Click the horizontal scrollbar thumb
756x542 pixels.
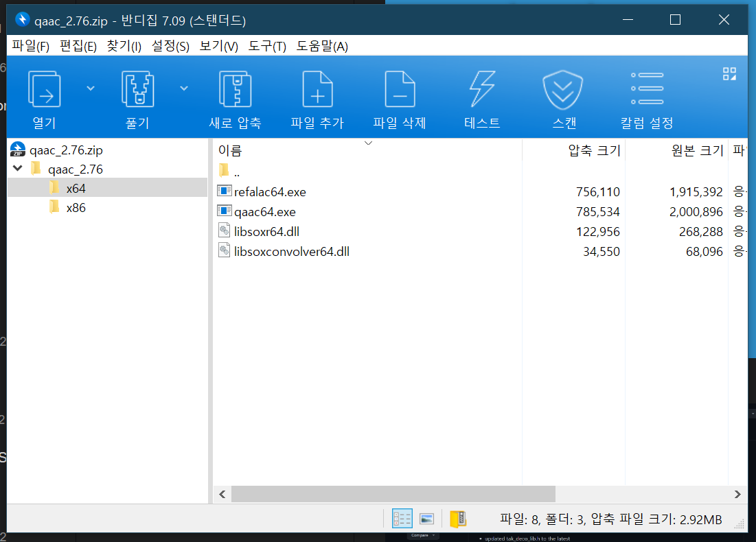tap(393, 494)
